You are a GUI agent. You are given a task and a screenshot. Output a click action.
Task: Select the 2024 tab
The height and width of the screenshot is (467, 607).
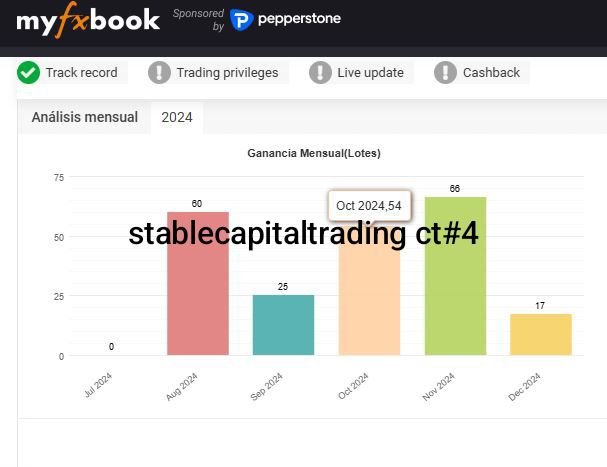pos(177,117)
